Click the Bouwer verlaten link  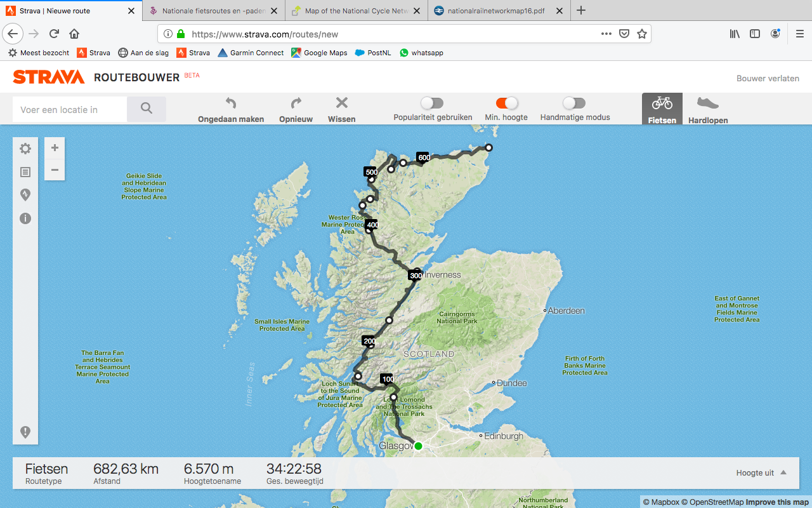click(768, 78)
